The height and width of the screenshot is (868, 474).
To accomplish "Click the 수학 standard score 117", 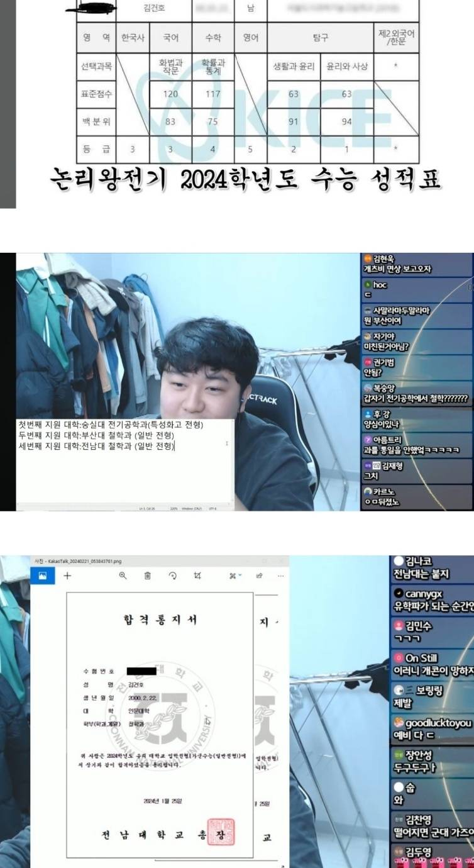I will 213,94.
